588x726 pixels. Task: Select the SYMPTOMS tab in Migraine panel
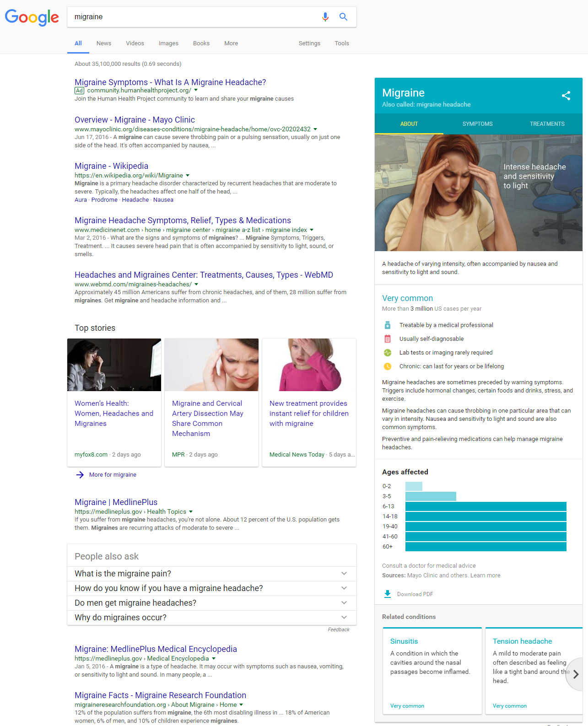[478, 124]
